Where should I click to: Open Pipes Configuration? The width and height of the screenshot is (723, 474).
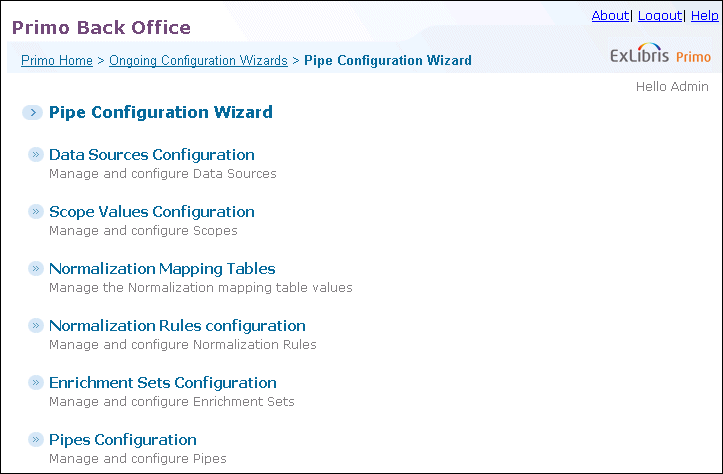pos(123,440)
